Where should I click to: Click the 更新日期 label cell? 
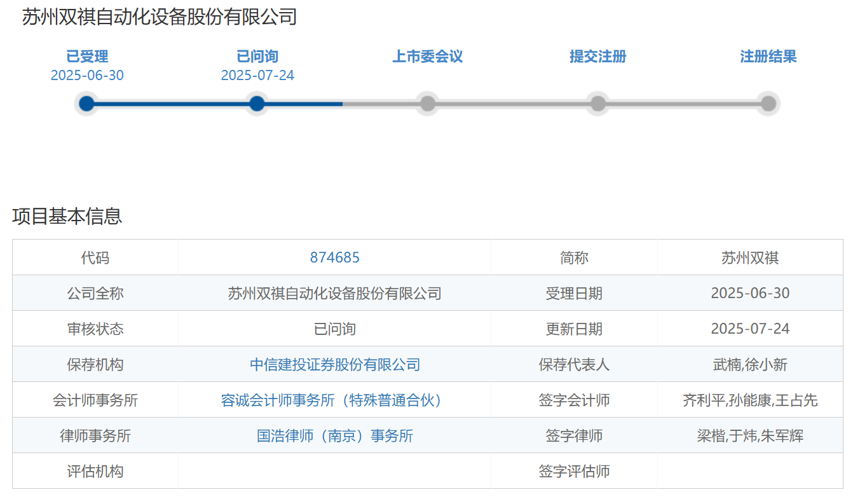point(574,329)
